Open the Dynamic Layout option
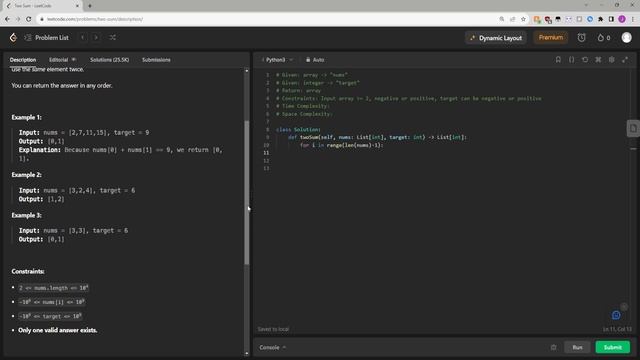 (x=496, y=38)
